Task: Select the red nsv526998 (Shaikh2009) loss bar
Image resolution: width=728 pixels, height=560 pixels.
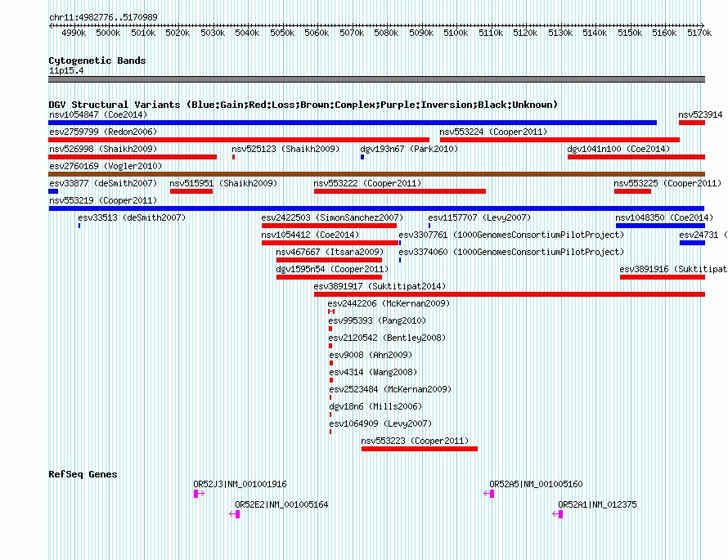Action: (133, 157)
